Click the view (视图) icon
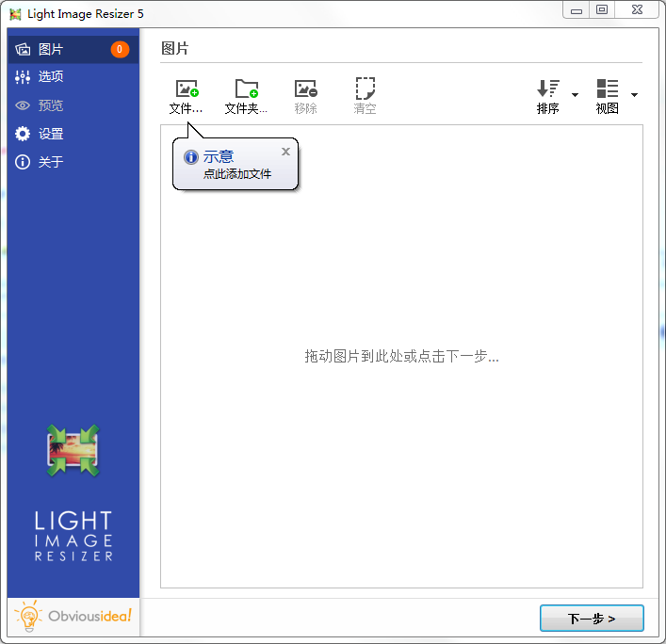Viewport: 666px width, 644px height. pos(608,89)
